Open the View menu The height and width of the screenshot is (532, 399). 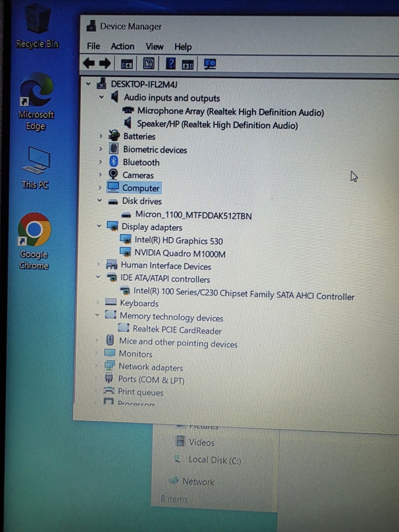(x=155, y=47)
